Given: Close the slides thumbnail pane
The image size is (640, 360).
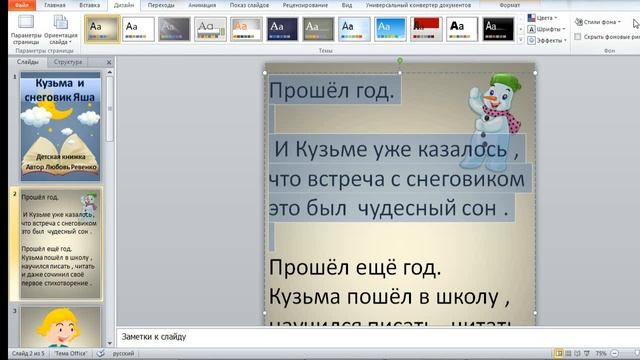Looking at the screenshot, I should coord(109,62).
